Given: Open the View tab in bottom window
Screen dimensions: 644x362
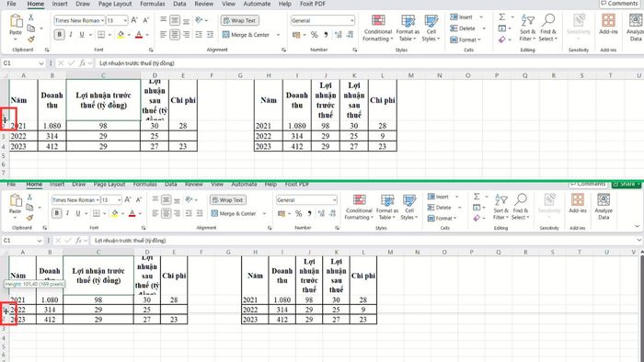Looking at the screenshot, I should point(217,184).
